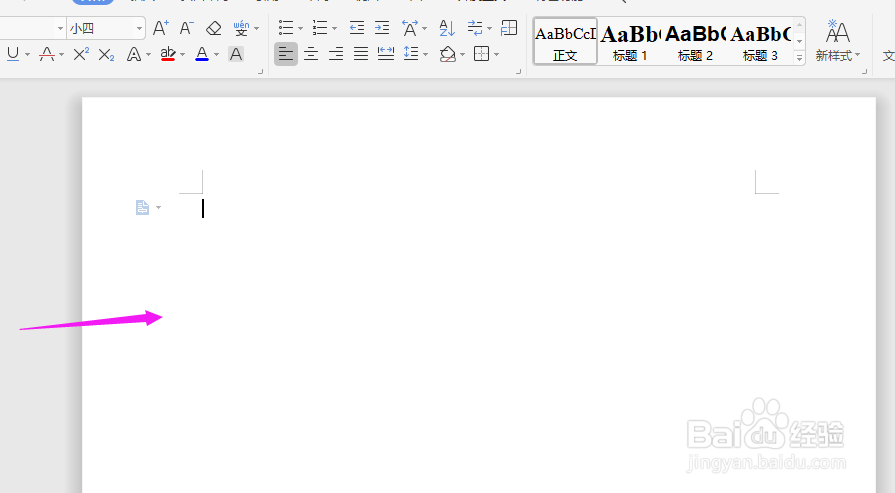Viewport: 895px width, 493px height.
Task: Expand strikethrough dropdown arrow
Action: [x=61, y=55]
